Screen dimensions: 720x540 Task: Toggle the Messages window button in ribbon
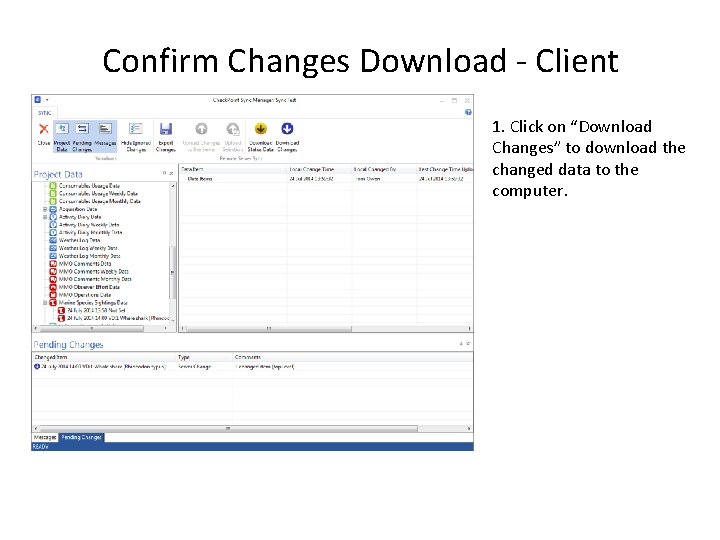105,136
